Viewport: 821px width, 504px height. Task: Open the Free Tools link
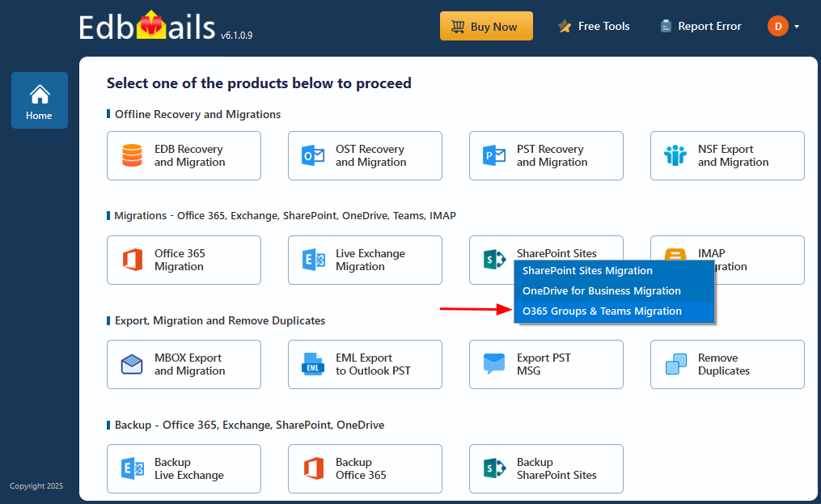(594, 26)
